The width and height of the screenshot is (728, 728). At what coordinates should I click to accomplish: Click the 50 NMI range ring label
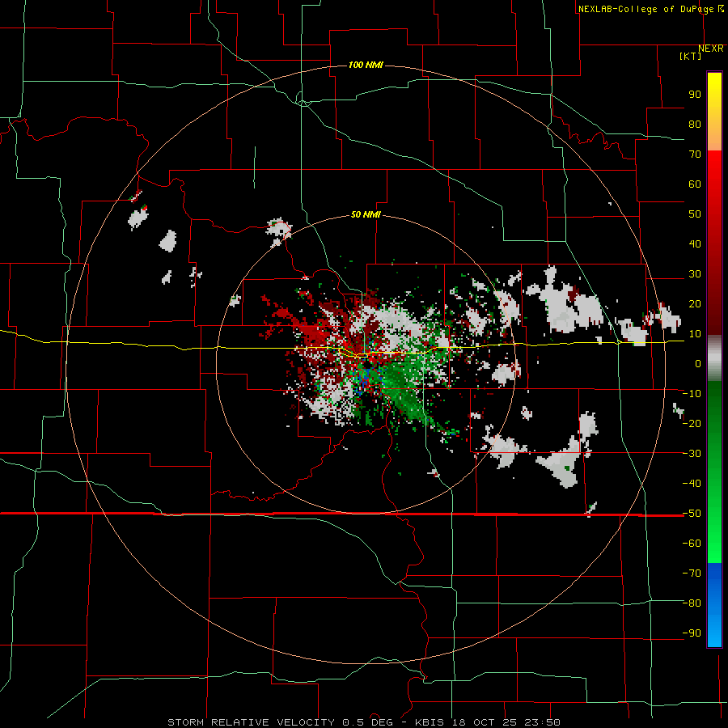tap(366, 214)
